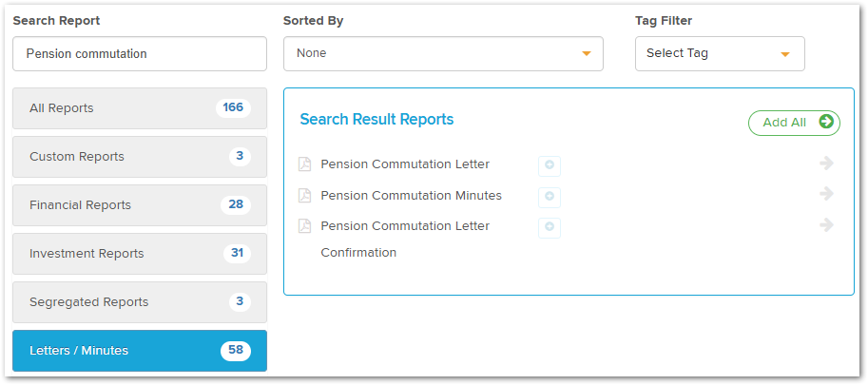Click the Add All button

click(x=794, y=123)
